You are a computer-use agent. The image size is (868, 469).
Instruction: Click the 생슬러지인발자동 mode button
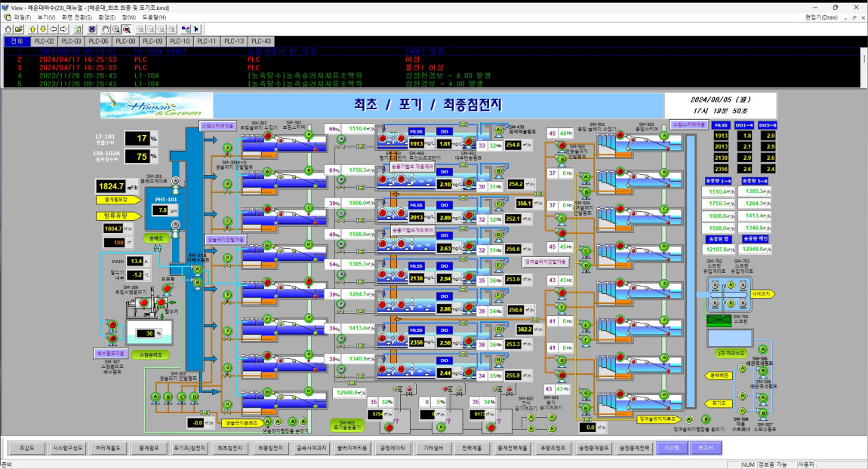coord(226,240)
